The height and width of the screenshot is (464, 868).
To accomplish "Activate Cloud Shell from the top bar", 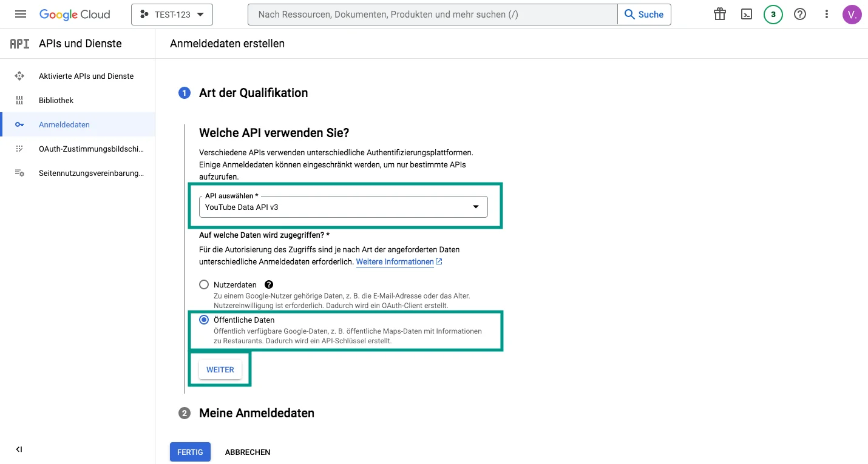I will (746, 13).
